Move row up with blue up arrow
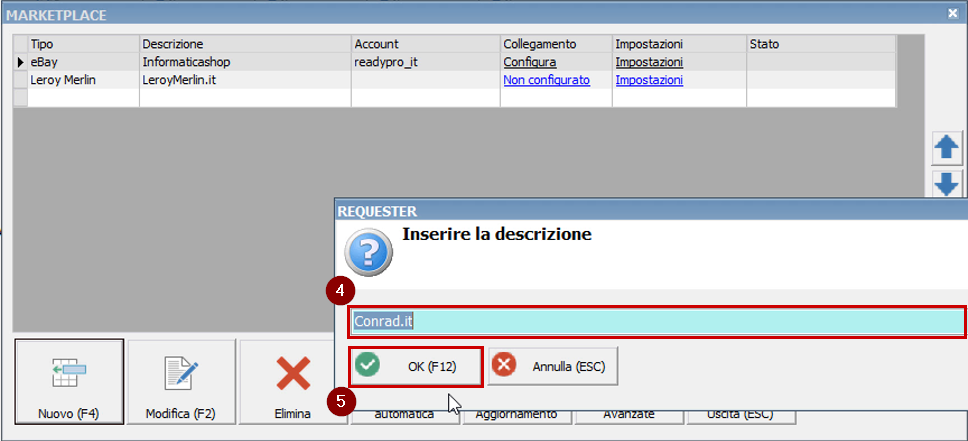Screen dimensions: 968x441 coord(947,148)
